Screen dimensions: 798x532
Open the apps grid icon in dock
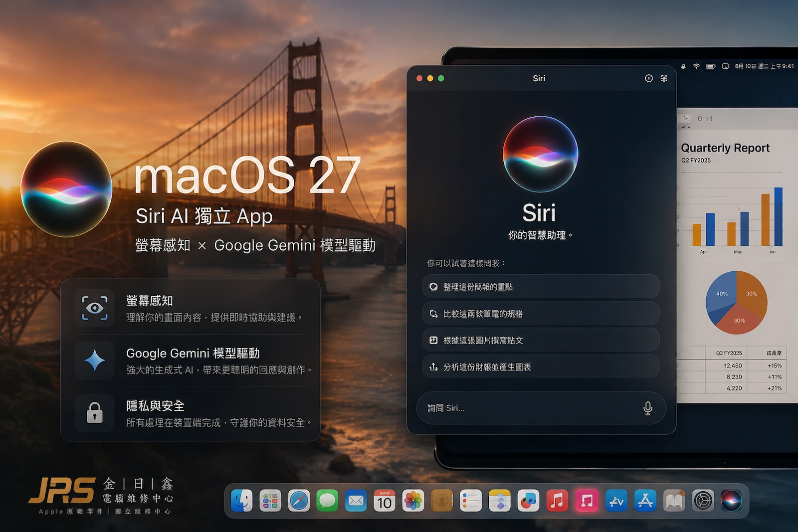[270, 501]
